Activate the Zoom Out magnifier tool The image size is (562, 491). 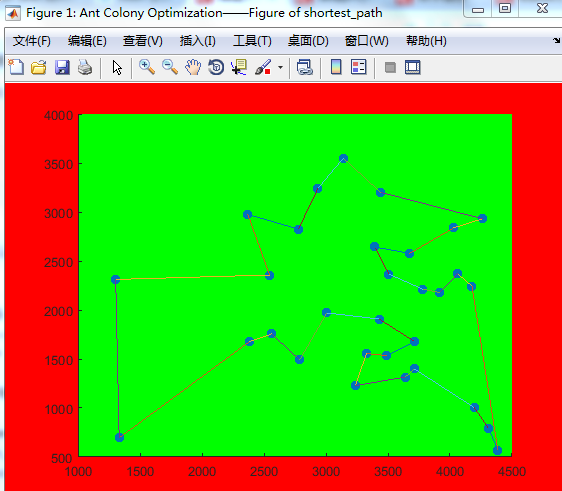pos(170,67)
